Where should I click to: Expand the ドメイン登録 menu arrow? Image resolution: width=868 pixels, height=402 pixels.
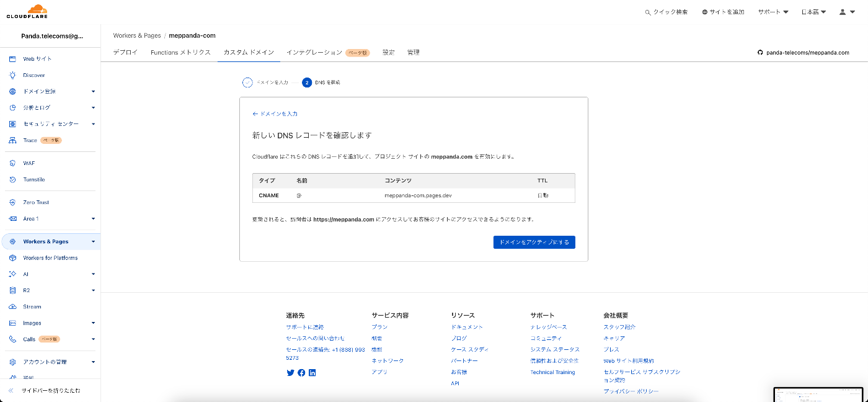click(93, 91)
